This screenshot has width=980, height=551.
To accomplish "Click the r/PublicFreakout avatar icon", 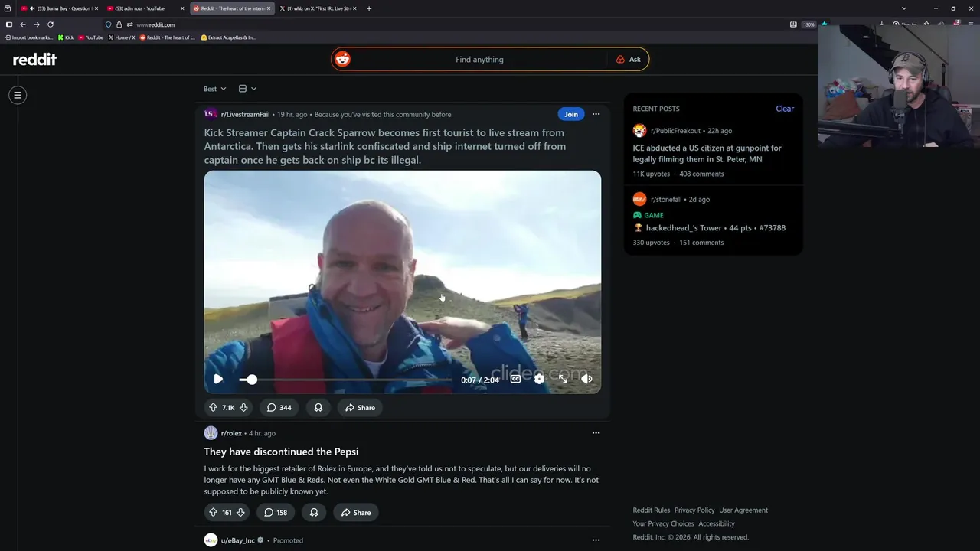I will (x=639, y=131).
